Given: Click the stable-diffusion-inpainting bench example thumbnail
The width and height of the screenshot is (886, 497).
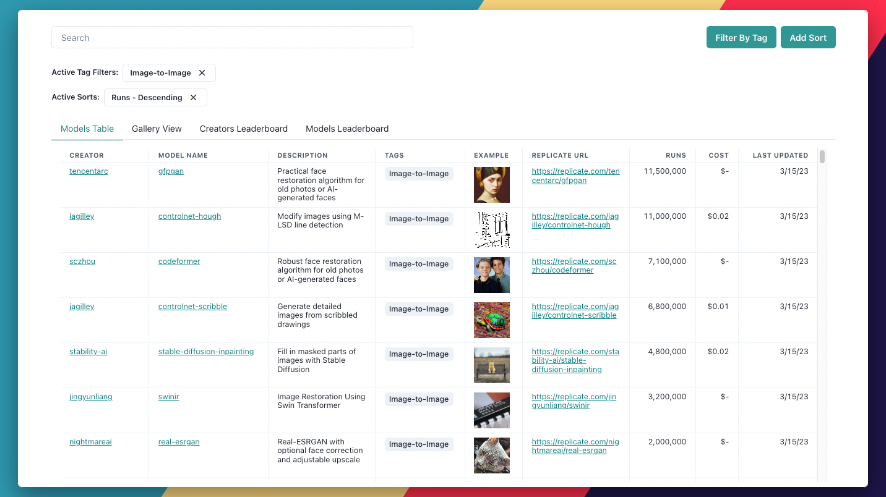Looking at the screenshot, I should [x=492, y=365].
